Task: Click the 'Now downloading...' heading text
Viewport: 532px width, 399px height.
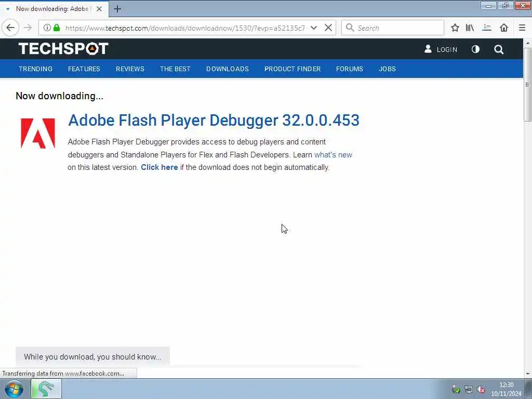Action: click(59, 96)
